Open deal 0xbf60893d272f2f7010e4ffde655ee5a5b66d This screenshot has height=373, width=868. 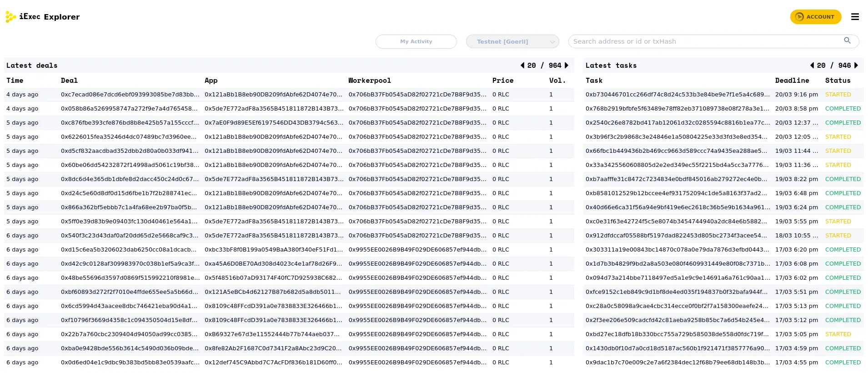(130, 292)
